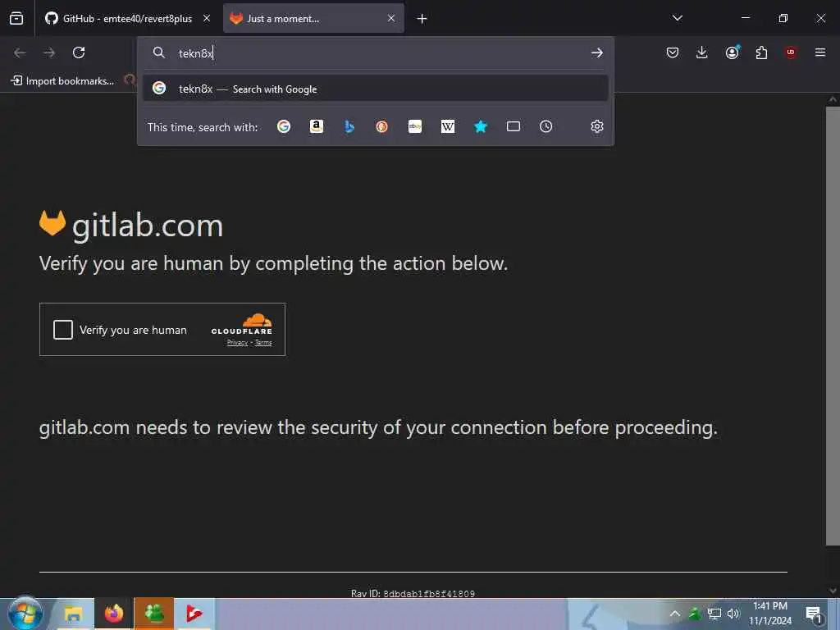Open search settings gear icon
The image size is (840, 630).
click(597, 126)
